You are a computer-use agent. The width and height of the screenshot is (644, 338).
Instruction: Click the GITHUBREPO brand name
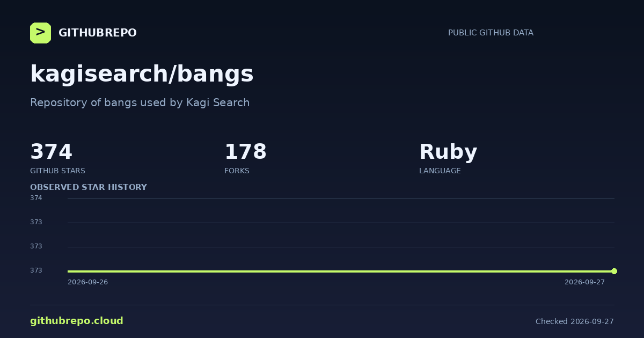(98, 33)
